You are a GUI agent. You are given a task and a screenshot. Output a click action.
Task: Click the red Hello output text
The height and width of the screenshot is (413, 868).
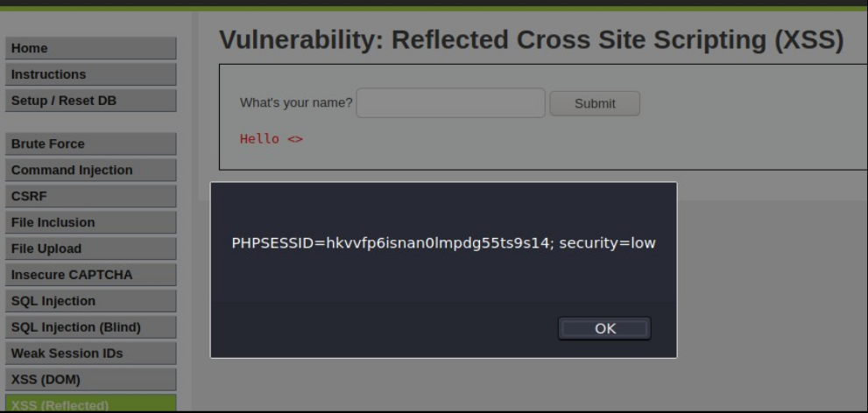pyautogui.click(x=271, y=139)
